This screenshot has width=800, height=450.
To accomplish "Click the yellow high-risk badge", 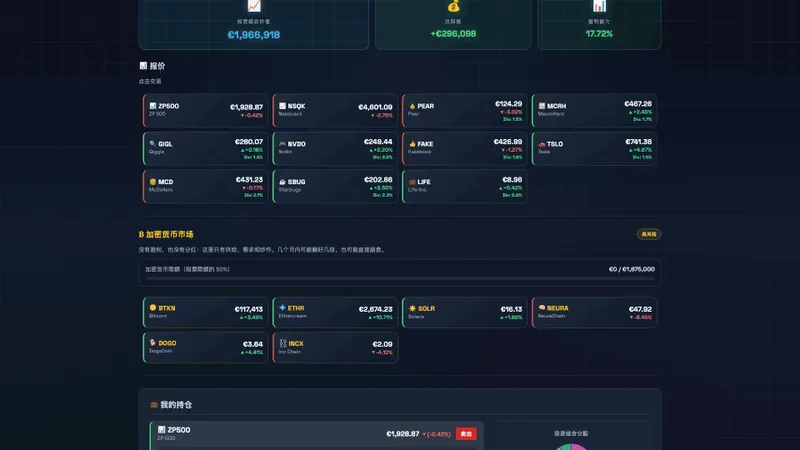I will click(648, 234).
